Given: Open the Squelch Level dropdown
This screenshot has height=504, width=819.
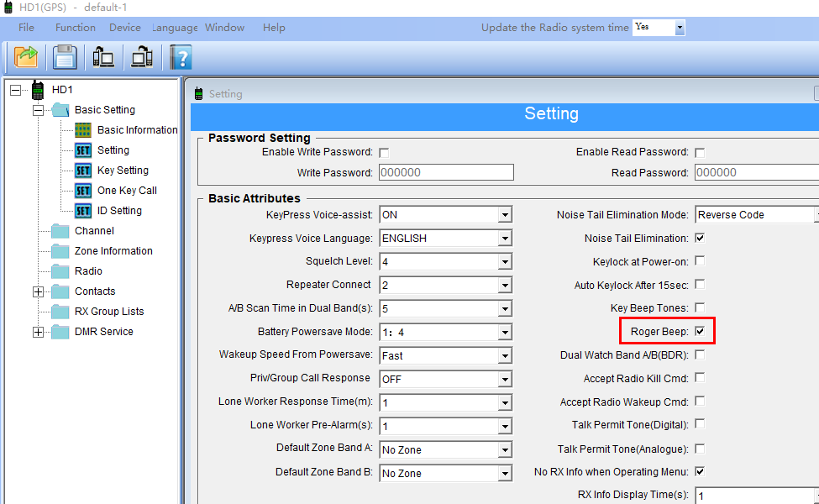Looking at the screenshot, I should point(504,262).
